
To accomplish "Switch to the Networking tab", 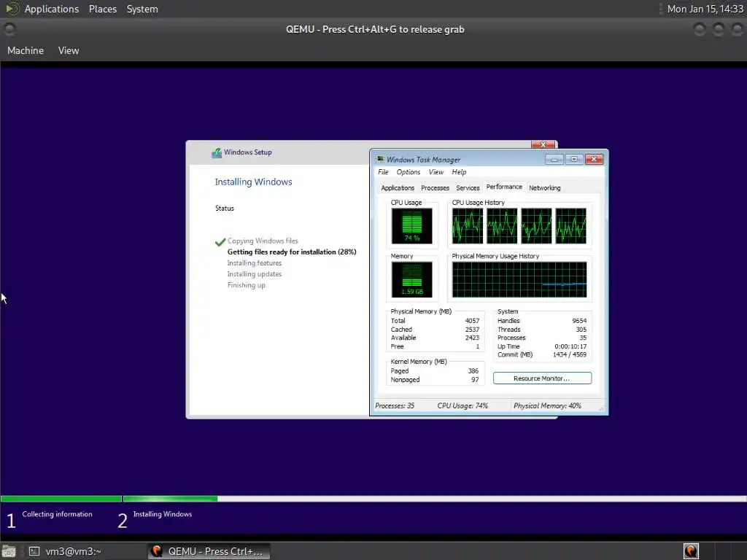I will 544,188.
